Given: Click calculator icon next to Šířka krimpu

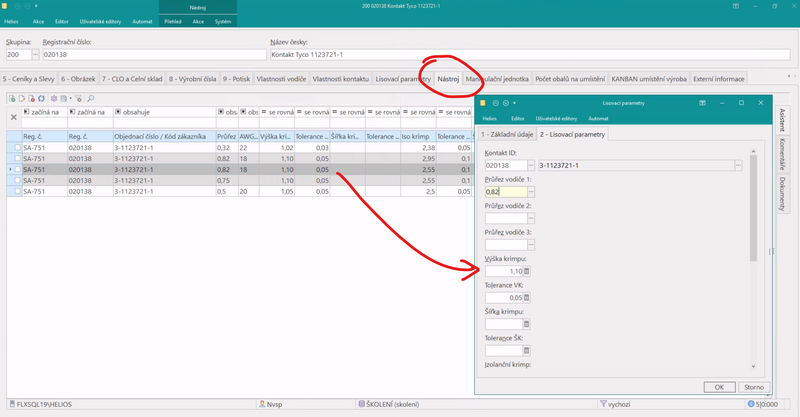Looking at the screenshot, I should point(527,324).
